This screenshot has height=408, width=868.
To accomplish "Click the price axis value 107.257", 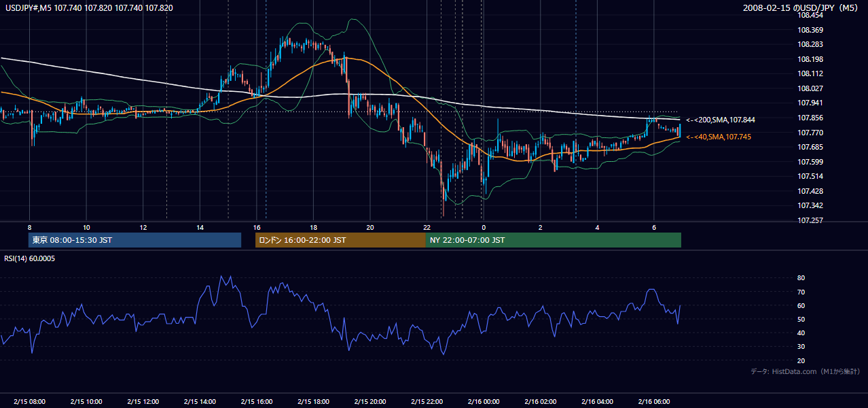I will [811, 220].
